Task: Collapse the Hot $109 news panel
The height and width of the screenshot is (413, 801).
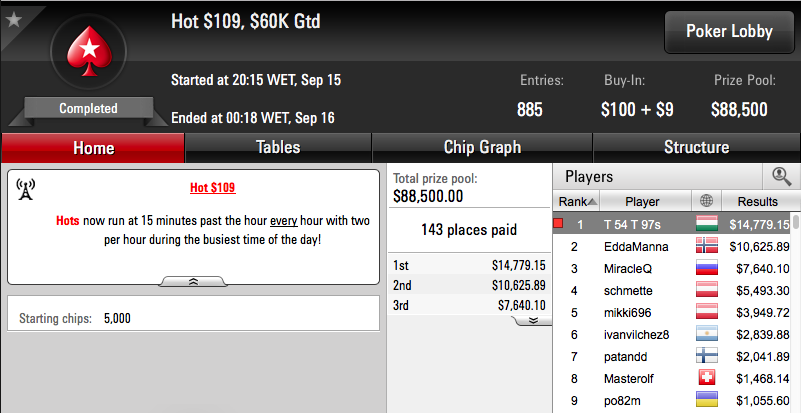Action: (193, 282)
